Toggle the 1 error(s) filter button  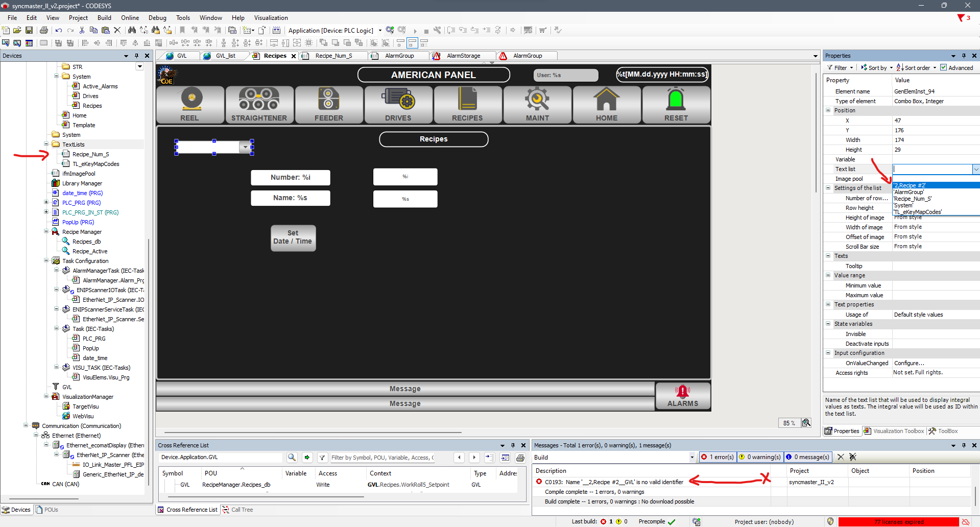[718, 457]
